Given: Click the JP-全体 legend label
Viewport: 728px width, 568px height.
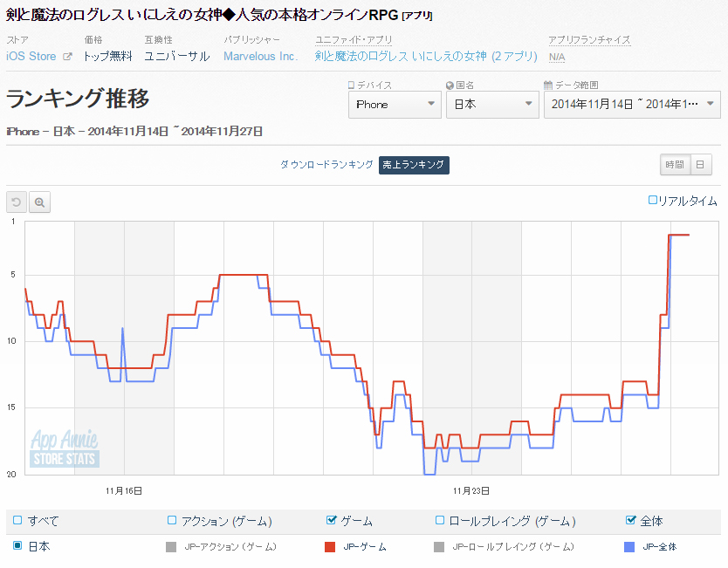Looking at the screenshot, I should point(660,547).
